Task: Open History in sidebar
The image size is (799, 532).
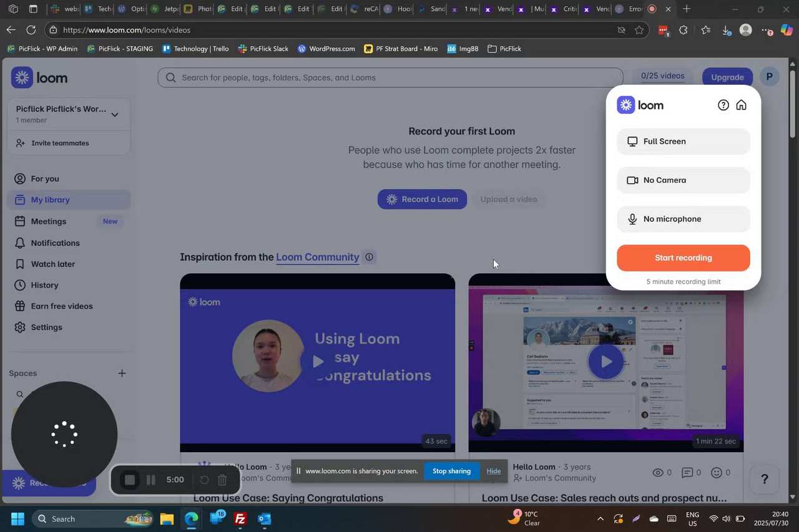Action: pos(69,285)
